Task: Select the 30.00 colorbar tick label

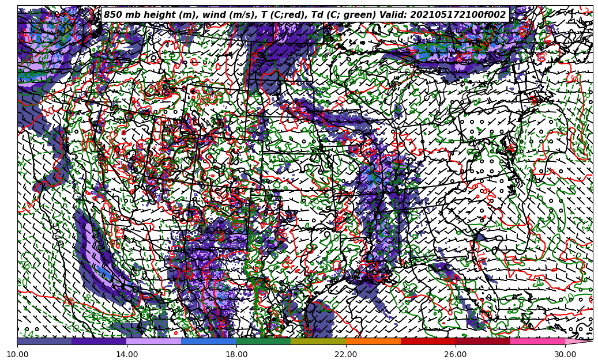Action: pyautogui.click(x=565, y=355)
